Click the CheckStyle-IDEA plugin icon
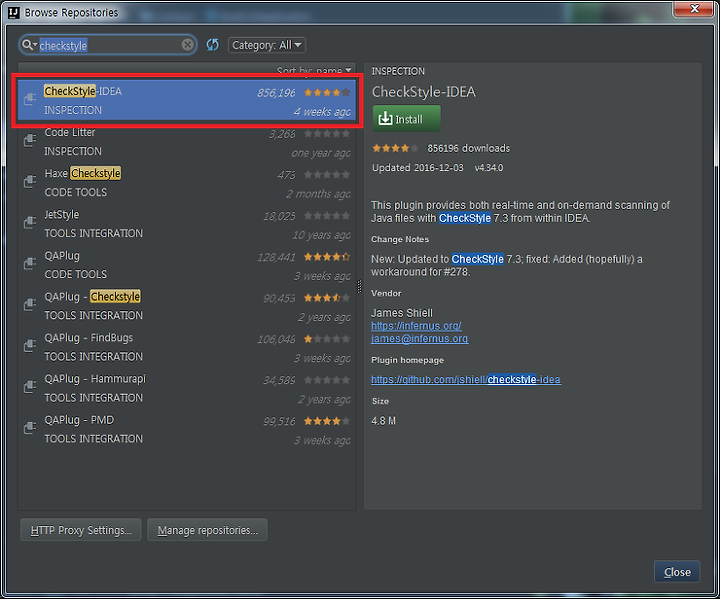Image resolution: width=720 pixels, height=599 pixels. tap(30, 98)
